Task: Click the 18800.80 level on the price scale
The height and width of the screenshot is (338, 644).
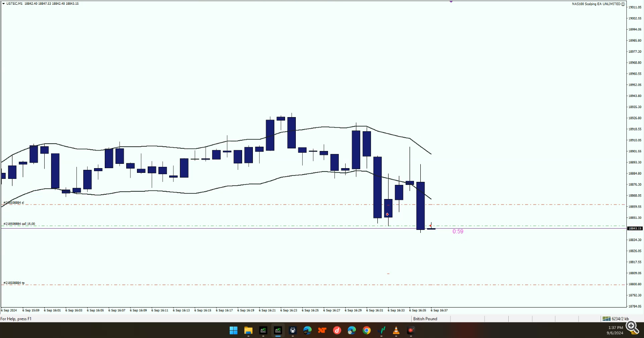Action: 635,284
